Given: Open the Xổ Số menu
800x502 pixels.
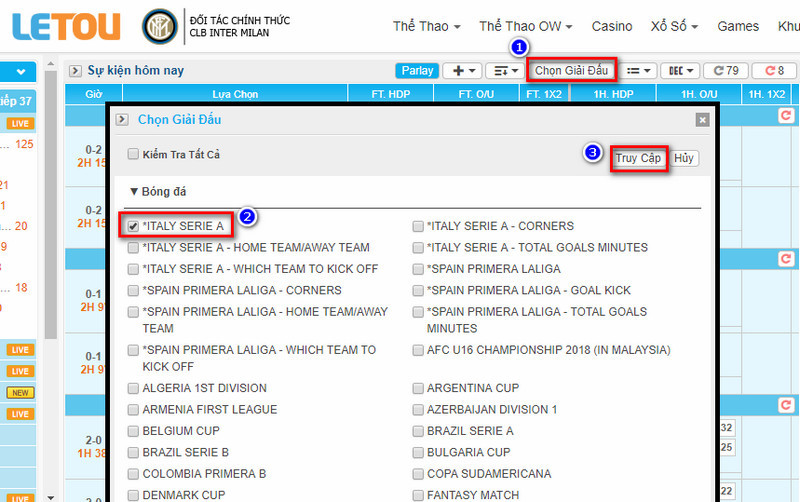Looking at the screenshot, I should (673, 26).
